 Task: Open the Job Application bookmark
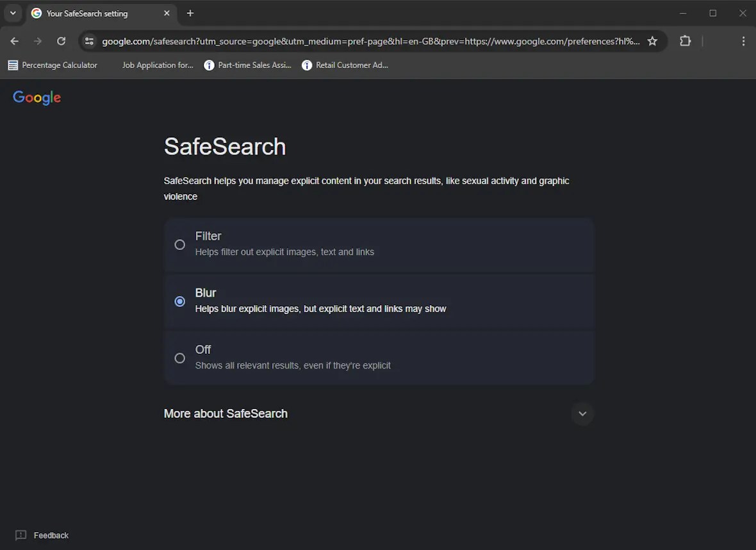(157, 65)
